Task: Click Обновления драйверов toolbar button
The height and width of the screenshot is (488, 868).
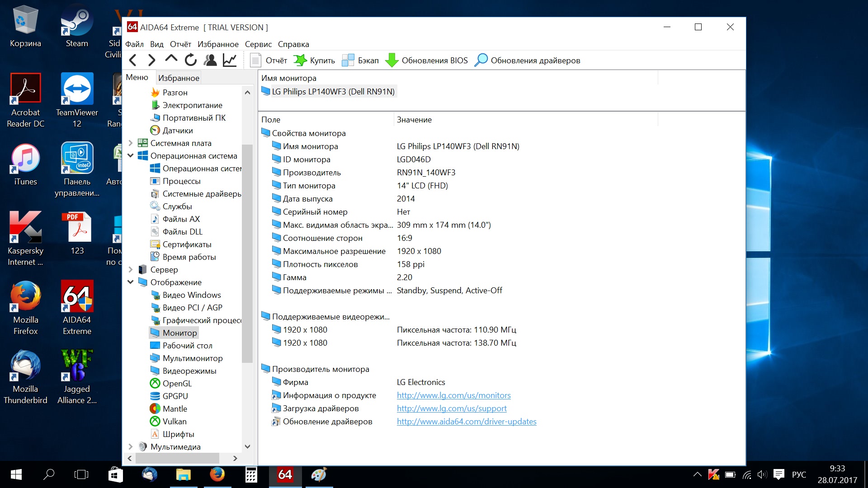Action: (x=527, y=61)
